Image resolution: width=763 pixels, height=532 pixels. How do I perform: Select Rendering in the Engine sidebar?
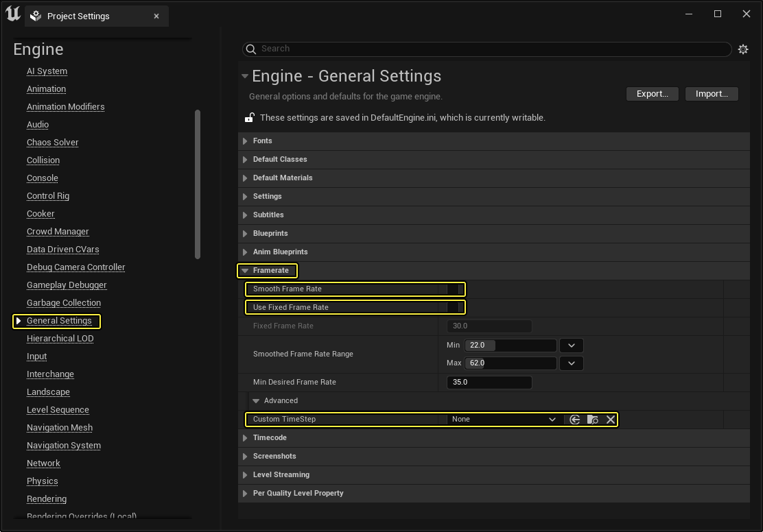point(47,499)
